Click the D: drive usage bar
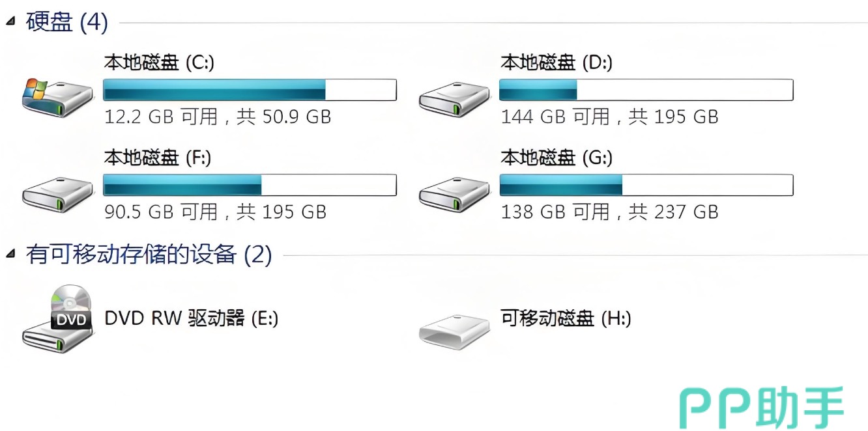 646,90
